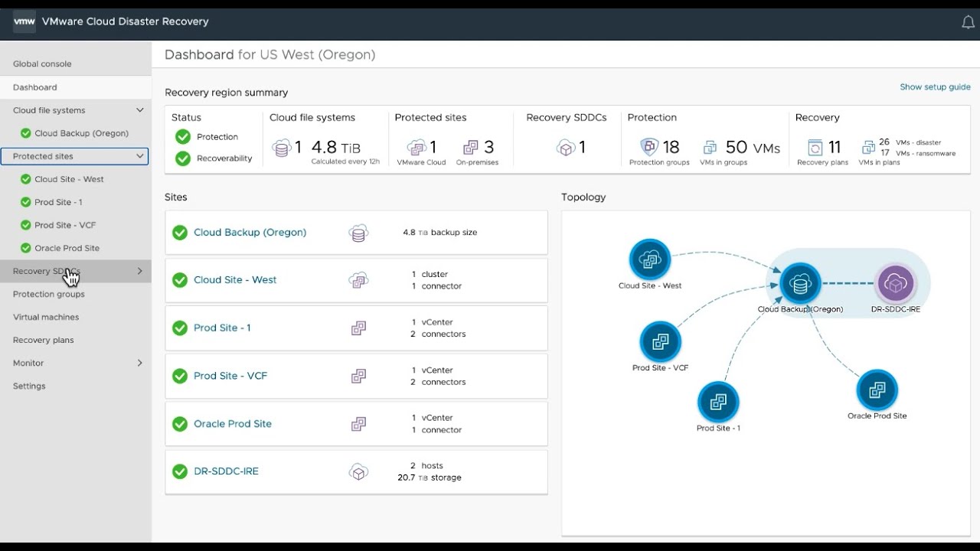Click the Protection status check icon
The width and height of the screenshot is (980, 551).
pyautogui.click(x=183, y=137)
